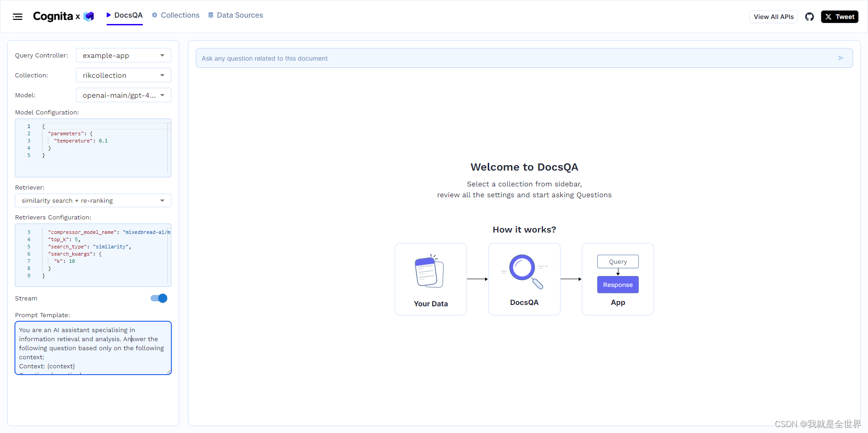
Task: Go to the Collections tab
Action: [x=175, y=15]
